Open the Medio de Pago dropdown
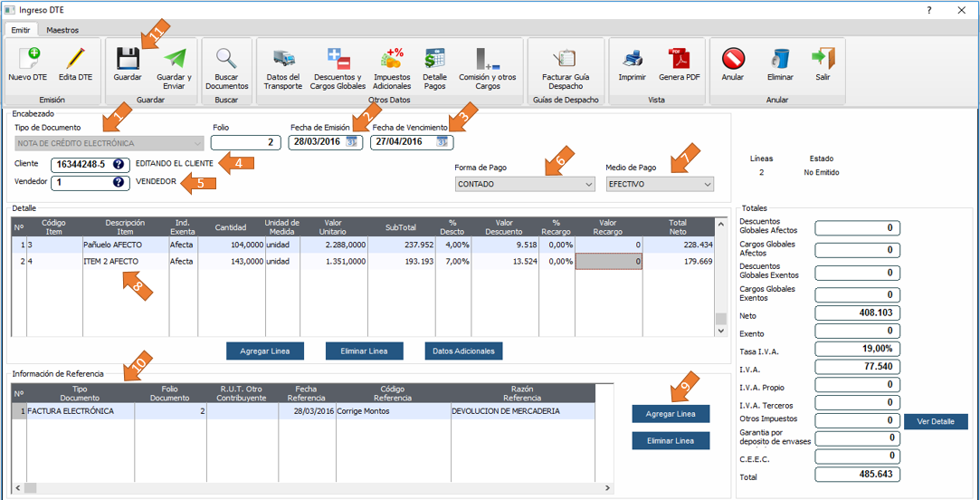This screenshot has height=500, width=980. pyautogui.click(x=707, y=184)
